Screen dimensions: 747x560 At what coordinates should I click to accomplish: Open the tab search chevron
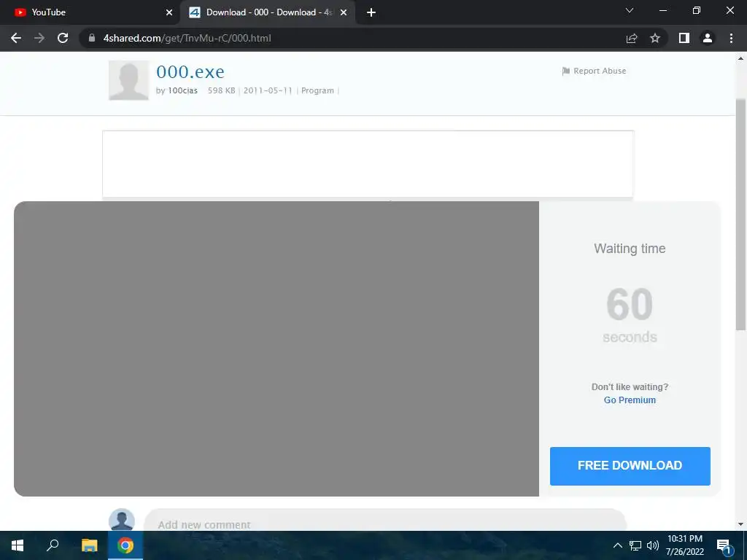pyautogui.click(x=630, y=10)
